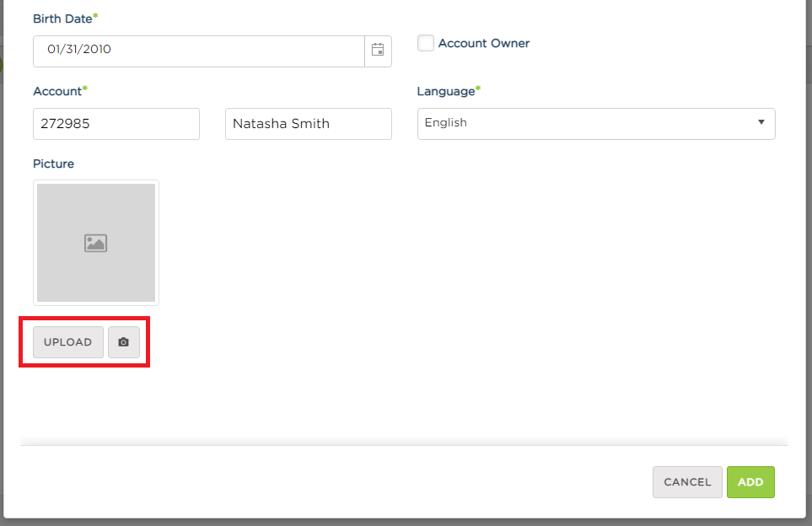Click the Account Owner label
The width and height of the screenshot is (812, 526).
click(484, 44)
